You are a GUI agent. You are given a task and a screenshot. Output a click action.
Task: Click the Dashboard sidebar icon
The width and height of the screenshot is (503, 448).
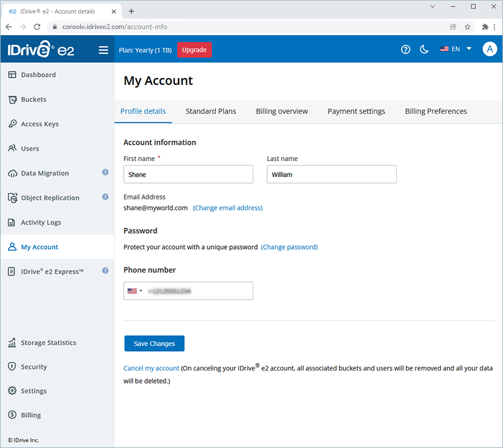coord(12,75)
